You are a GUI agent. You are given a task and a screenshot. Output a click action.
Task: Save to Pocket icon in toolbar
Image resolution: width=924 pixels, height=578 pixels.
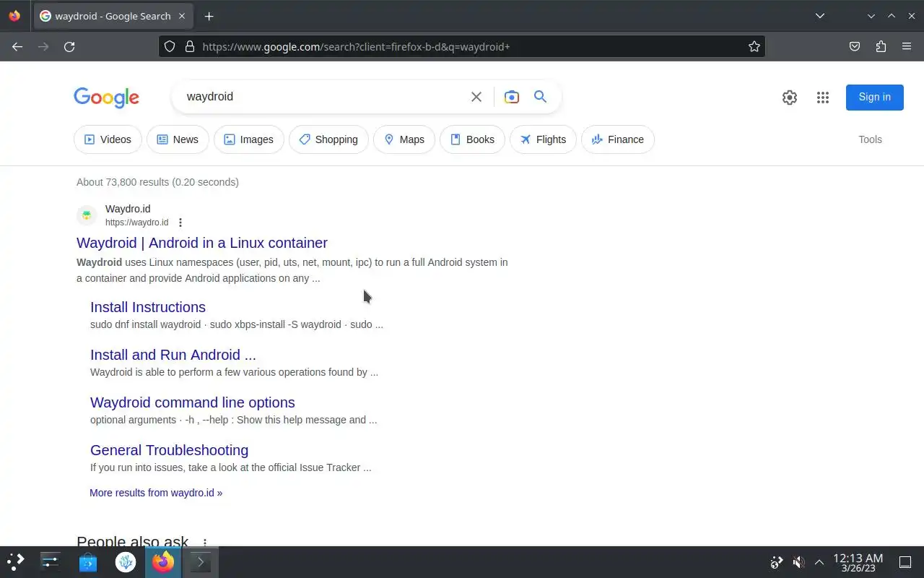[855, 46]
